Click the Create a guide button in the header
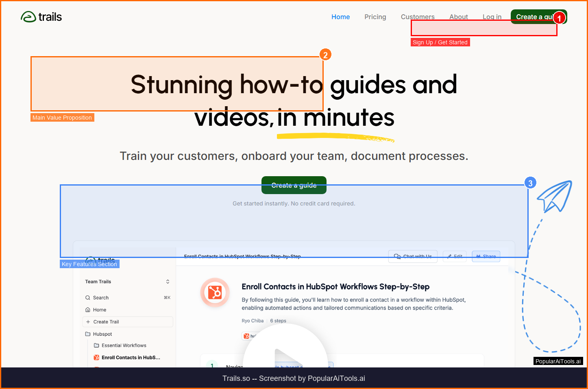Image resolution: width=588 pixels, height=389 pixels. click(x=533, y=16)
